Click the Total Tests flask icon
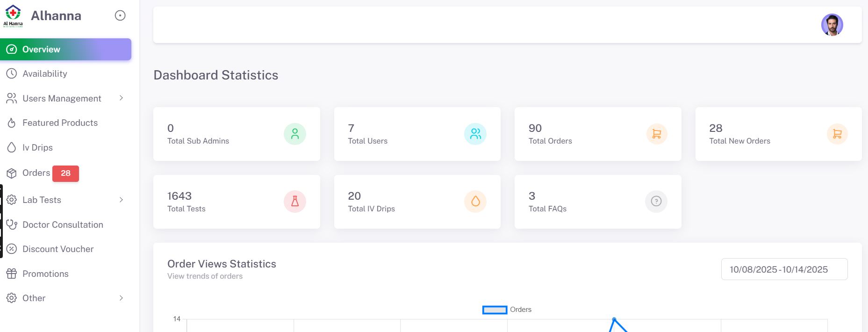This screenshot has width=868, height=332. tap(295, 202)
